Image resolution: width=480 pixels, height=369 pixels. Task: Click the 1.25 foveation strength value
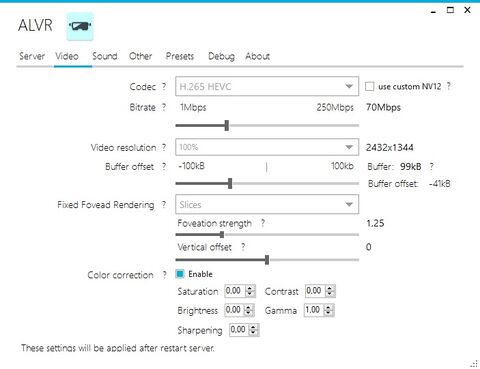[375, 223]
